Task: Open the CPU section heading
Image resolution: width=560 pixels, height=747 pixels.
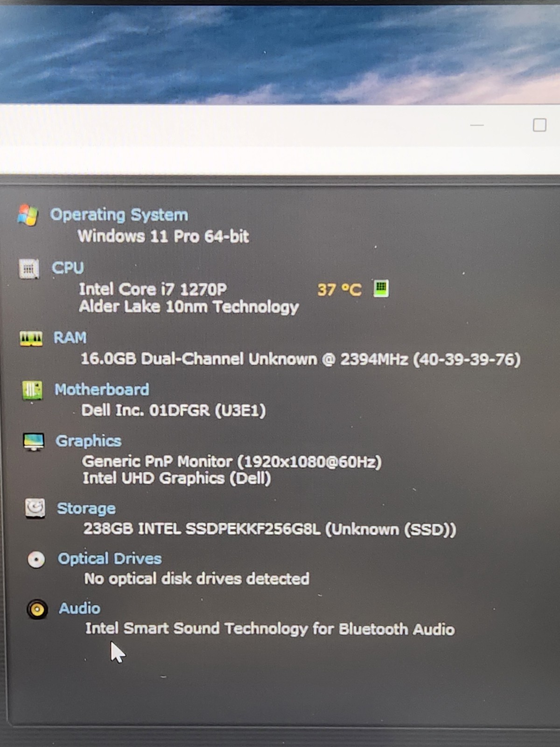Action: (x=68, y=268)
